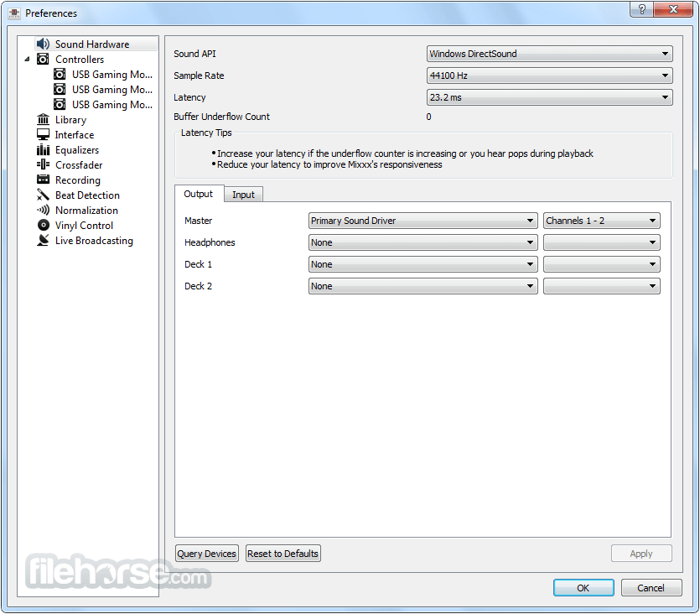Open the Sample Rate dropdown
This screenshot has height=614, width=700.
(x=550, y=75)
